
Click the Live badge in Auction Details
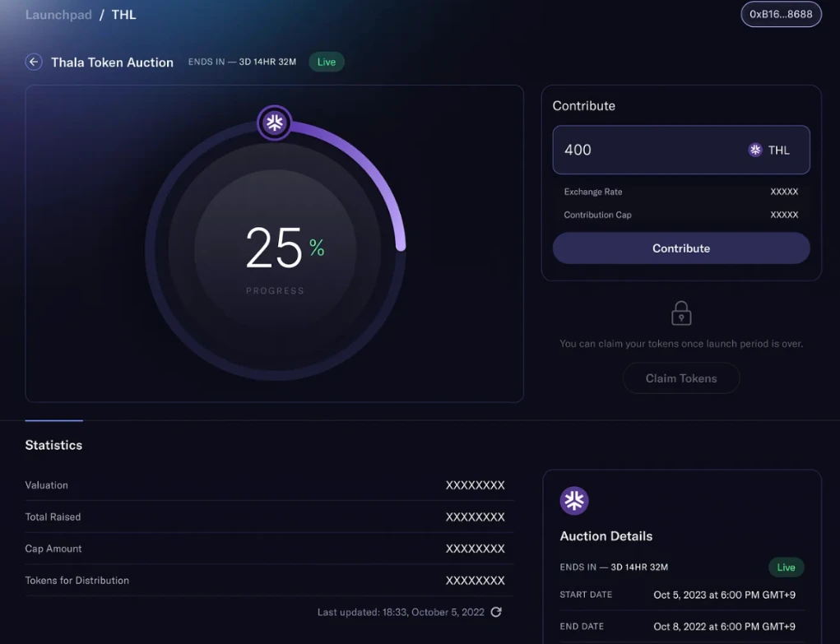786,568
